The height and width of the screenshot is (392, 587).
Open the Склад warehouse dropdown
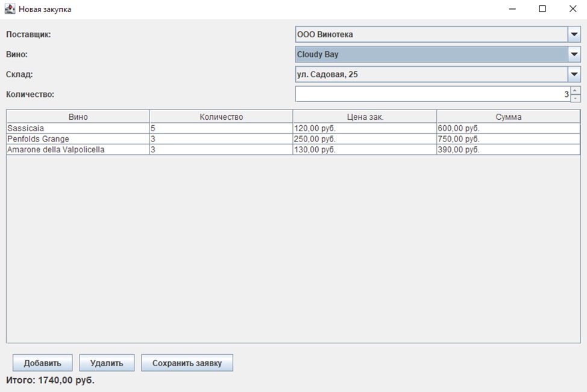[x=574, y=75]
